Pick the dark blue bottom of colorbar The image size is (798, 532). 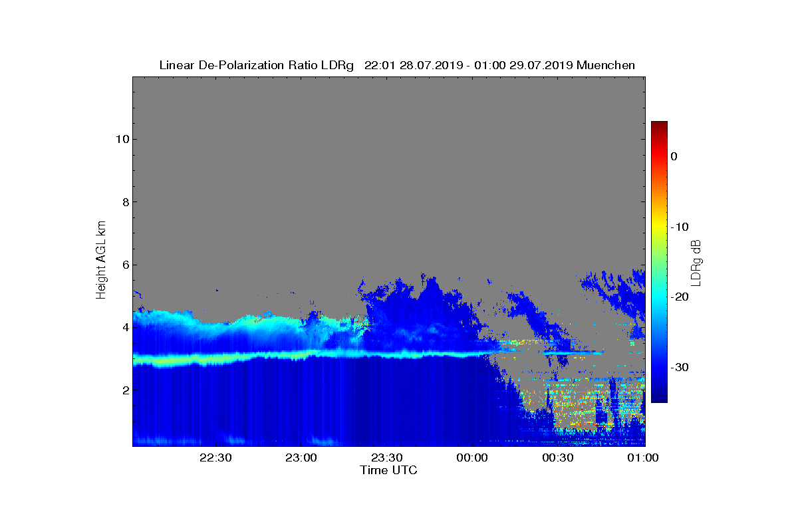tap(659, 398)
